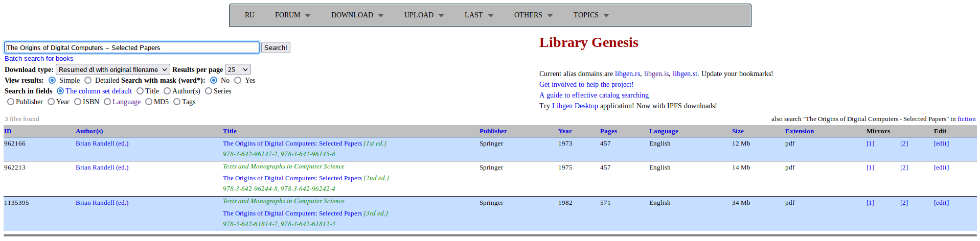
Task: Open guide to effective catalog searching
Action: click(594, 95)
